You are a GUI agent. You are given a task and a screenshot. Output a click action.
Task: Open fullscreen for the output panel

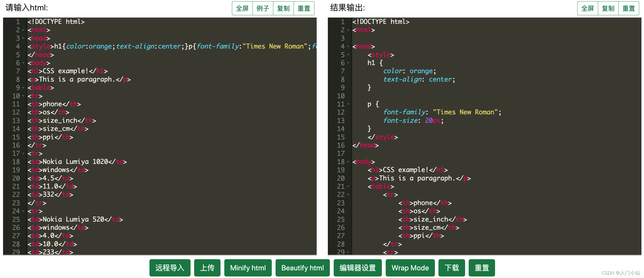[x=587, y=8]
